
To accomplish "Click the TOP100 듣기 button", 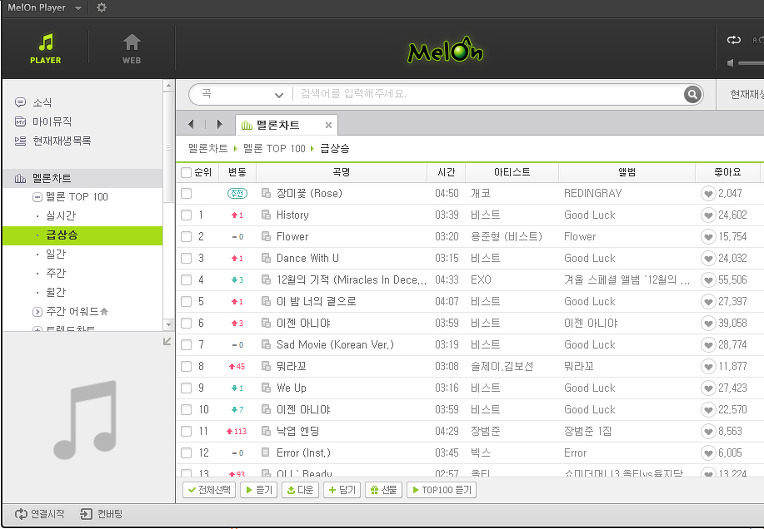I will (441, 490).
